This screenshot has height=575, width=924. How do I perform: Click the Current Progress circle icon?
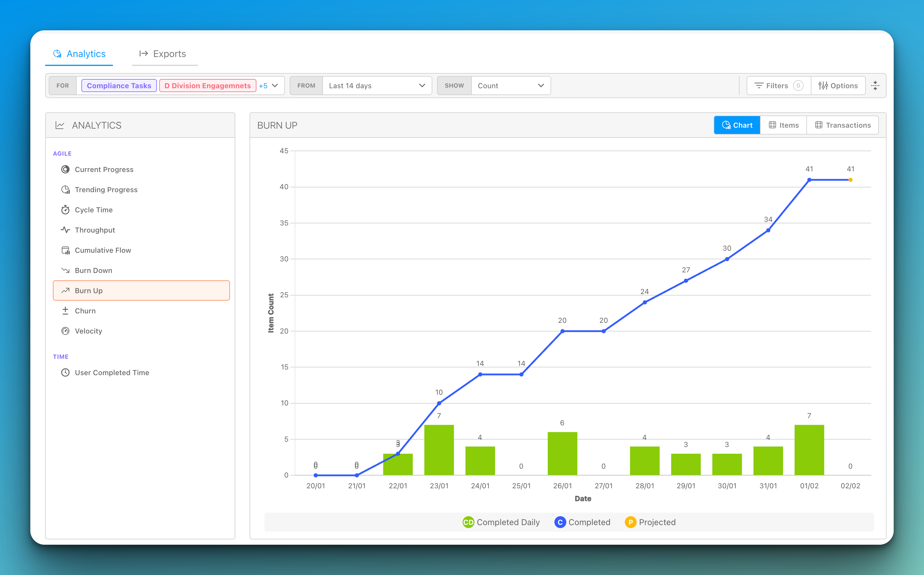pos(65,170)
